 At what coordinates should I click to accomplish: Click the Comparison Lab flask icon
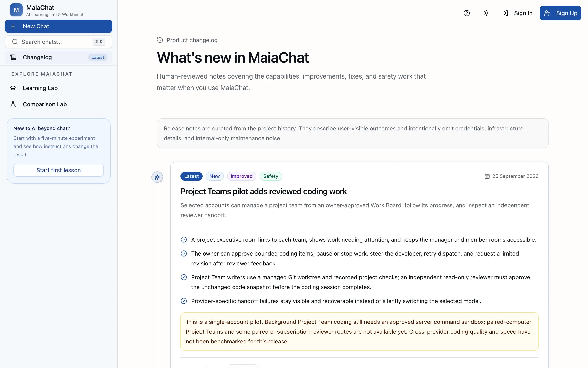(13, 104)
